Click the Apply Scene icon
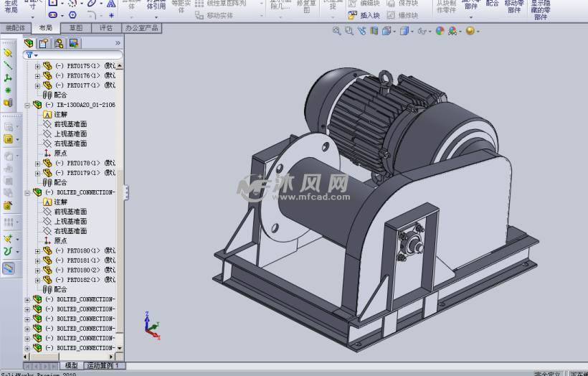This screenshot has width=588, height=376. pos(452,31)
